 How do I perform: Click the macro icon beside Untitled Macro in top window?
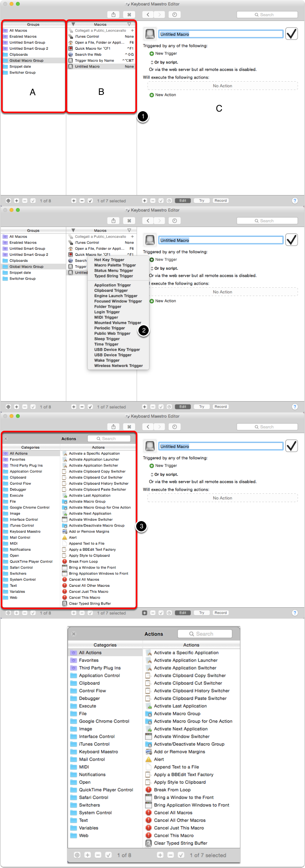point(150,34)
